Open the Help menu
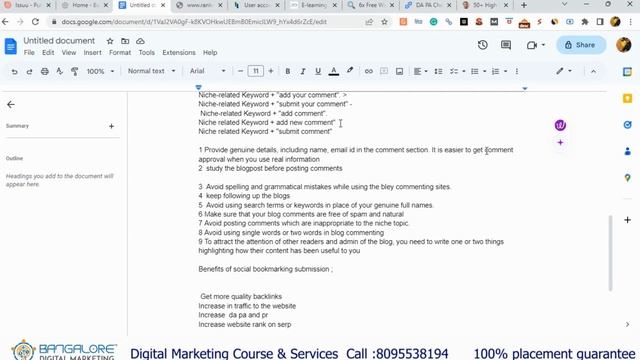This screenshot has width=640, height=360. click(210, 53)
